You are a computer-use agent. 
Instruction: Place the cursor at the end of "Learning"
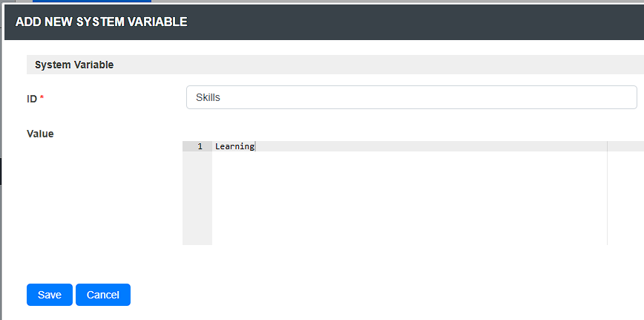[254, 147]
